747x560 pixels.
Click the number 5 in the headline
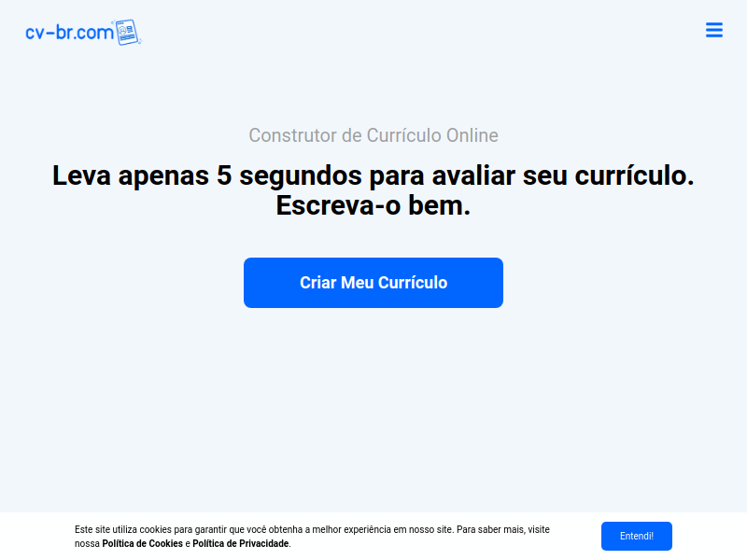tap(224, 175)
